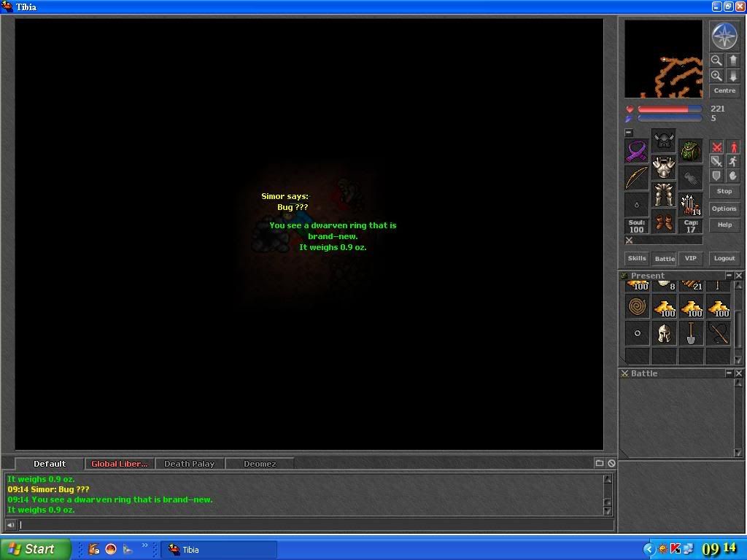Click the compass rose to move the minimap
This screenshot has width=747, height=560.
tap(724, 36)
